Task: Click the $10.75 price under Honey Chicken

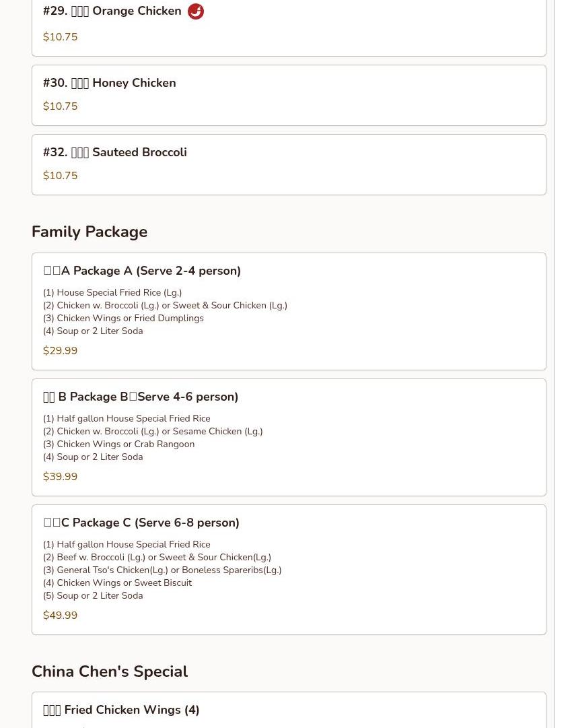Action: (x=61, y=106)
